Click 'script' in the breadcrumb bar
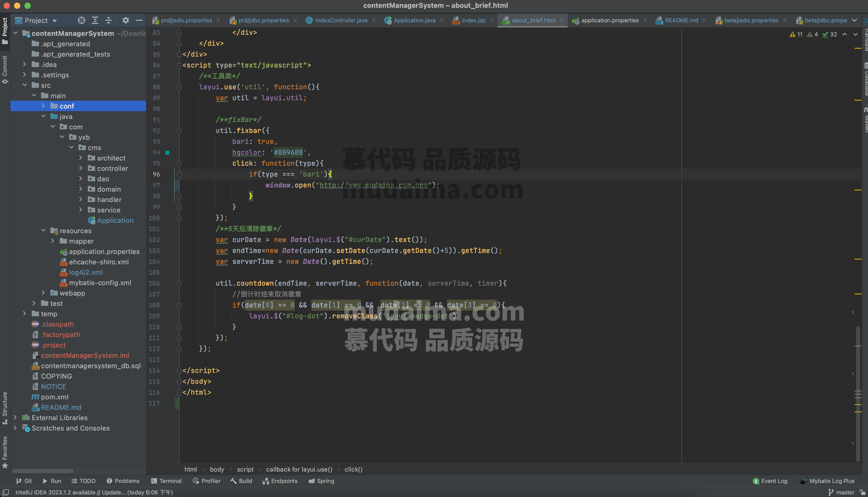 245,469
